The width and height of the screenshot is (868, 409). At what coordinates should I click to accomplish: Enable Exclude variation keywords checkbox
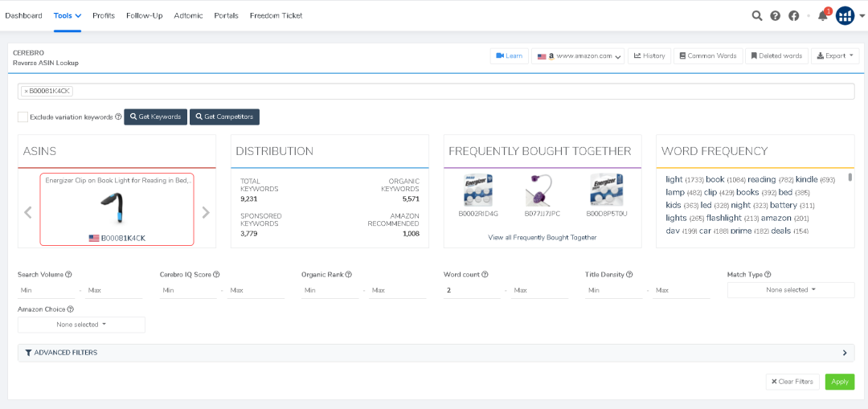[23, 117]
